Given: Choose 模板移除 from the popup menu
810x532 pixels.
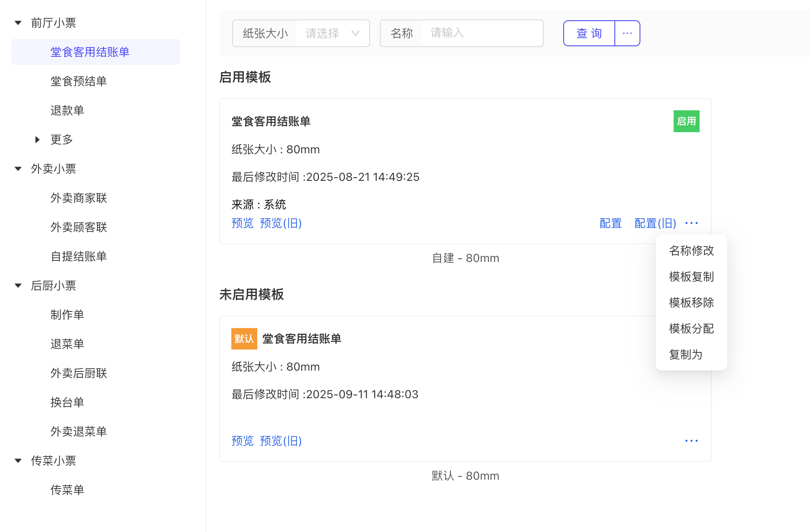Looking at the screenshot, I should (691, 302).
